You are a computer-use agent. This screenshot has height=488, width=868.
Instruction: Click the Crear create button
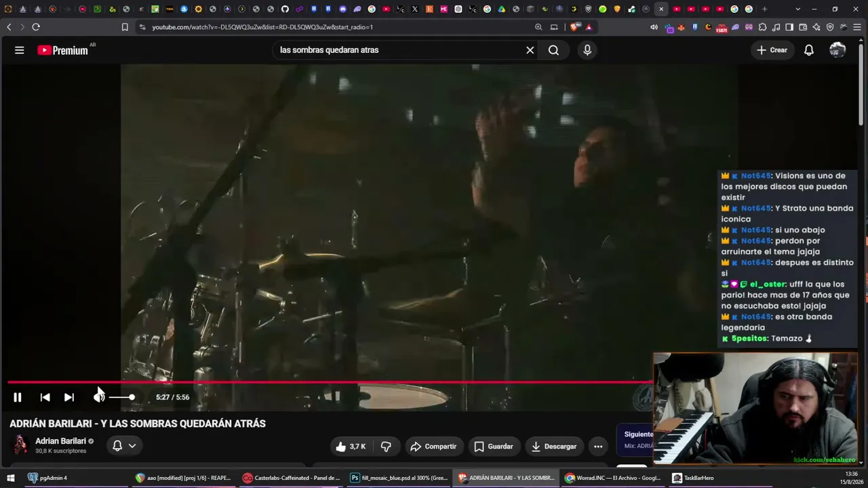(x=772, y=50)
